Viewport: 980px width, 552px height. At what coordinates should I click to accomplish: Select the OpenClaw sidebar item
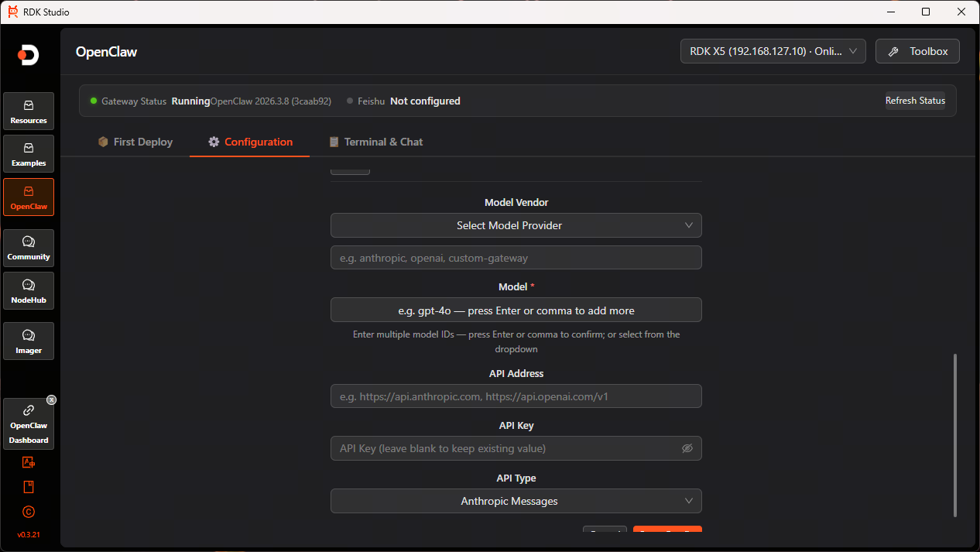(x=29, y=197)
